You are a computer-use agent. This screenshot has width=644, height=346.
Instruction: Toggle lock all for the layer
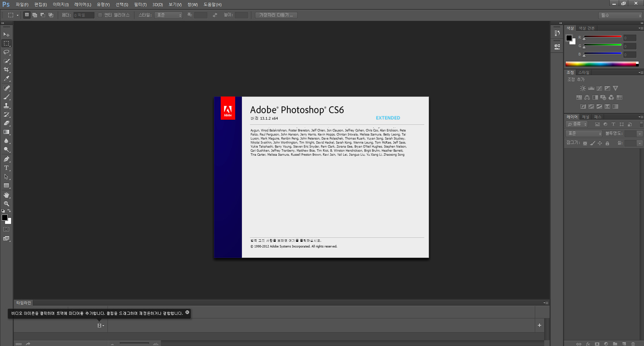pyautogui.click(x=607, y=143)
